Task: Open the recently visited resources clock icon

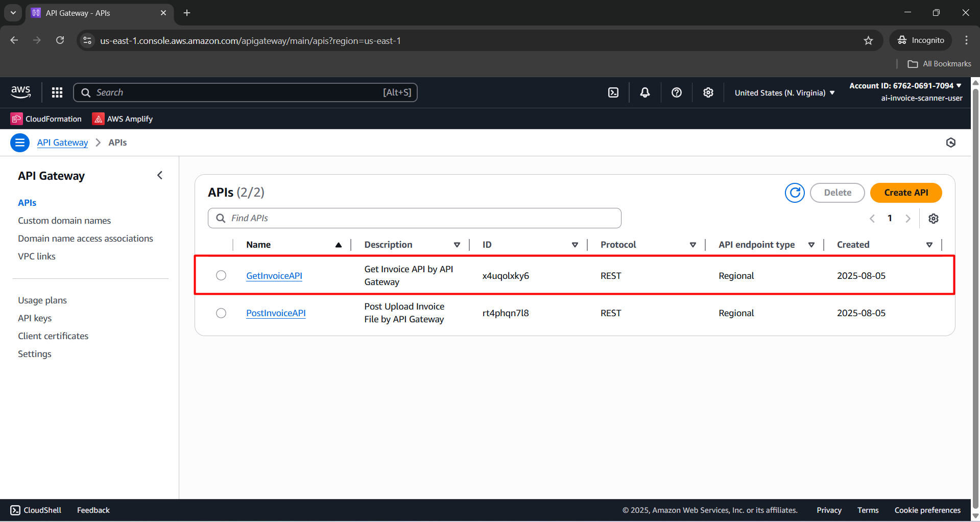Action: click(x=950, y=143)
